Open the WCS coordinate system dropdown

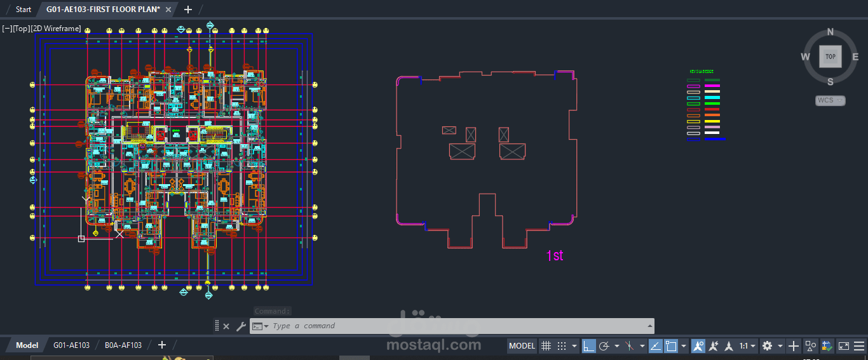coord(831,100)
